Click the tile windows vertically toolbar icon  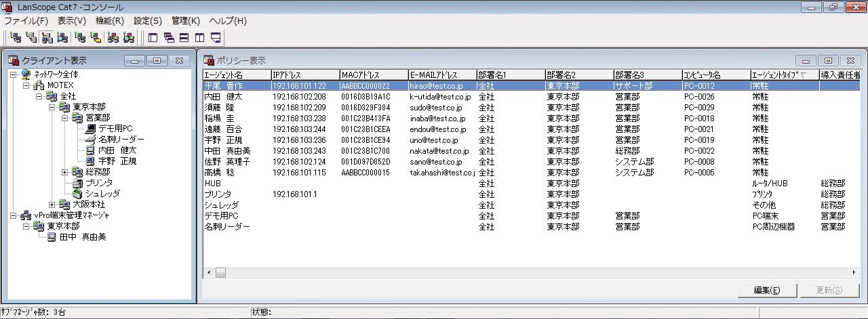199,37
